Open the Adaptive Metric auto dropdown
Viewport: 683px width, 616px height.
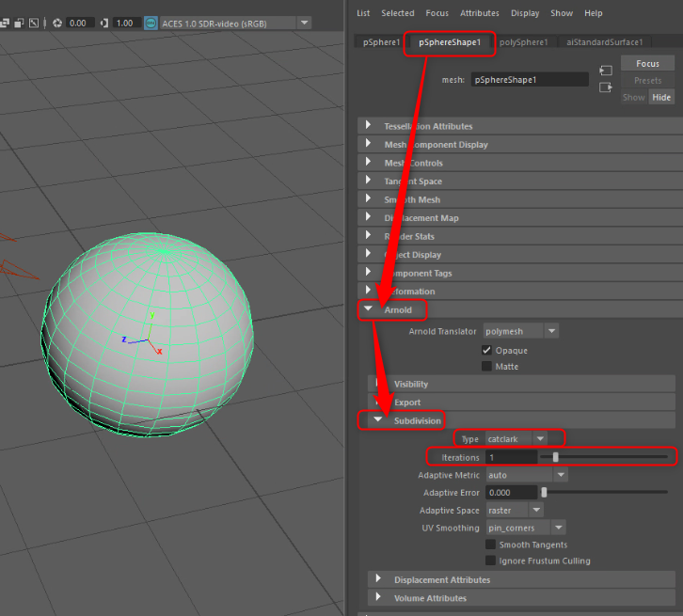[x=527, y=475]
